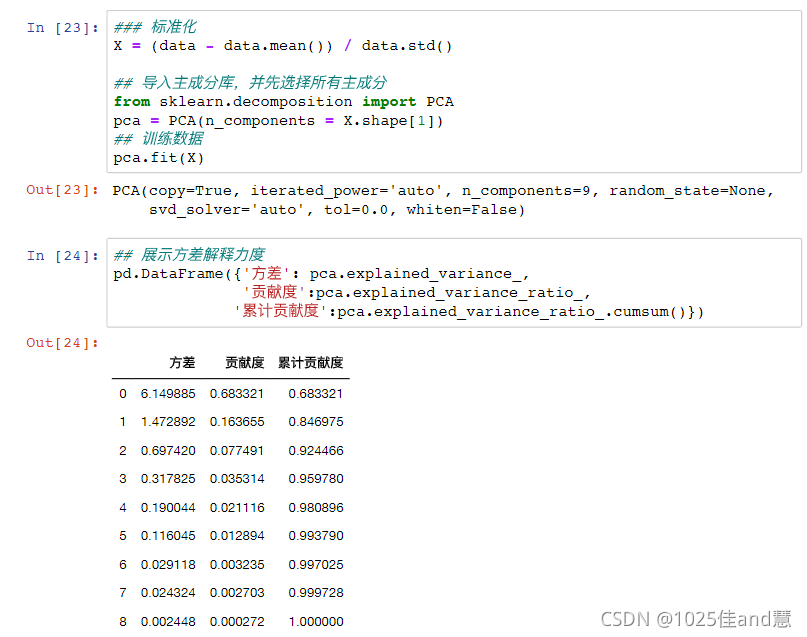Click the variance value 0.697420
Viewport: 807px width, 637px height.
[x=168, y=451]
